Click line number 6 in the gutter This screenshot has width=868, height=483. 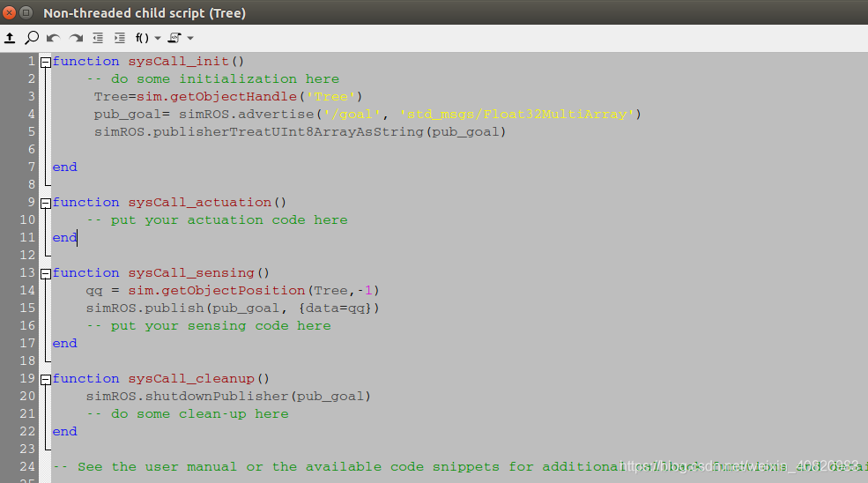tap(32, 149)
